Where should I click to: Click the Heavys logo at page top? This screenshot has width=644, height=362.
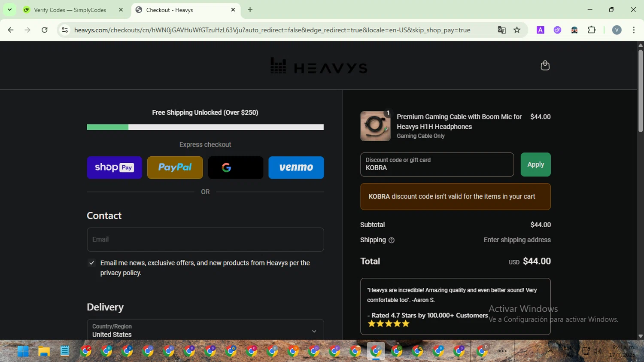pos(319,66)
